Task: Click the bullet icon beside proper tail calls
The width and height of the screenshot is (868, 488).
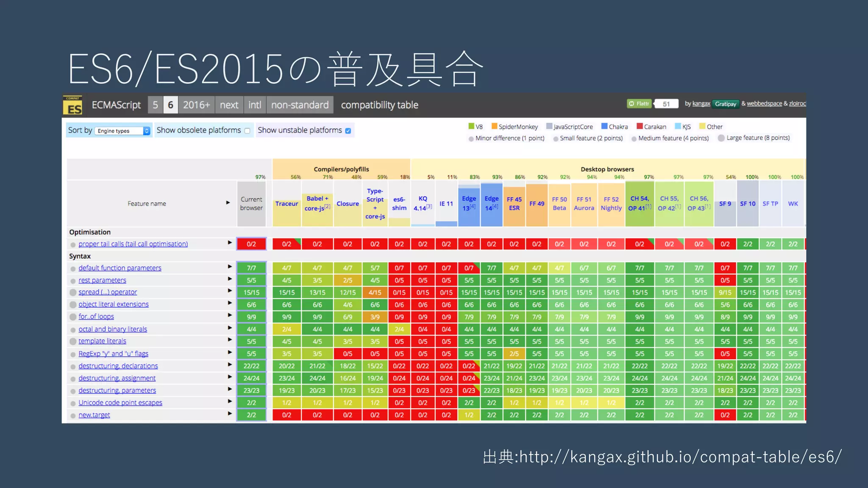Action: [73, 245]
